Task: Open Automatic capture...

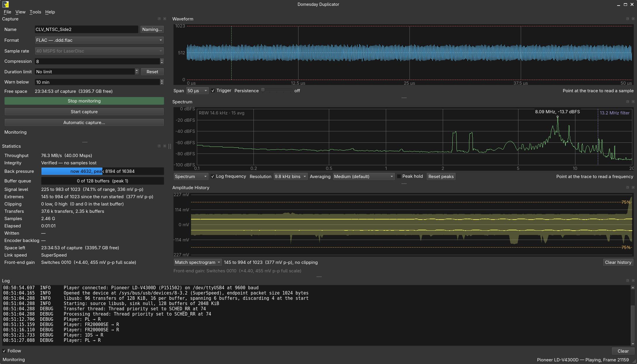Action: [84, 123]
